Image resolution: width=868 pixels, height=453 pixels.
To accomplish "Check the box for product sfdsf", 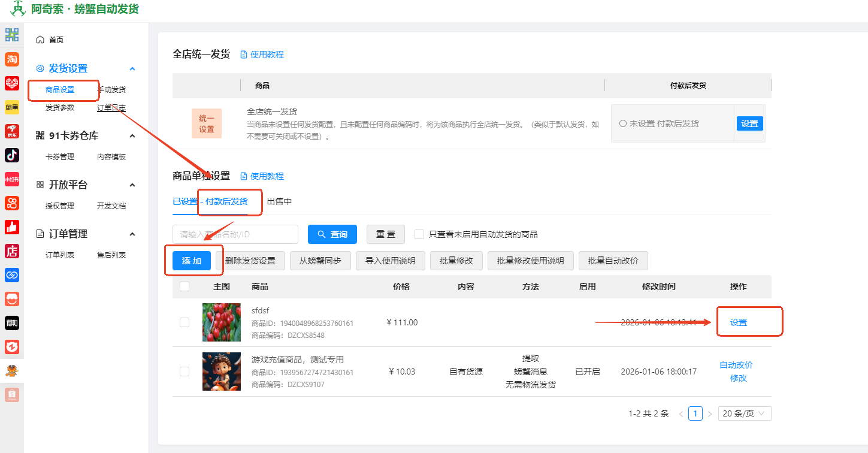I will click(185, 322).
